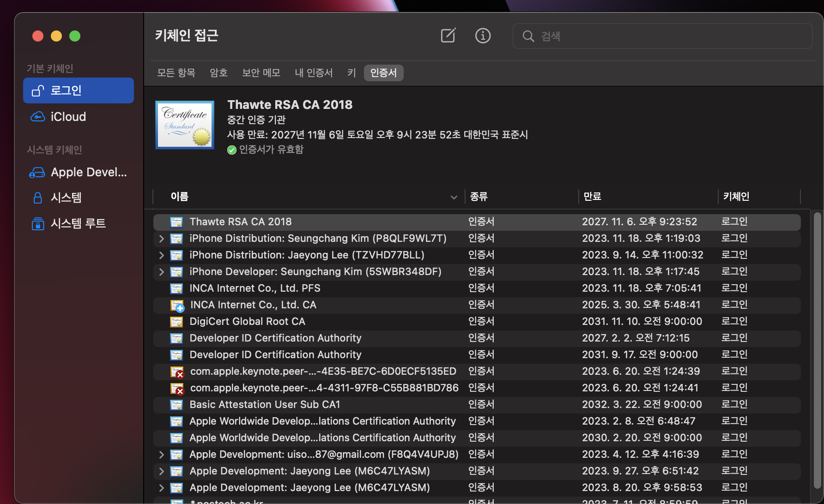824x504 pixels.
Task: Select the DigiCert Global Root CA name
Action: (x=248, y=321)
